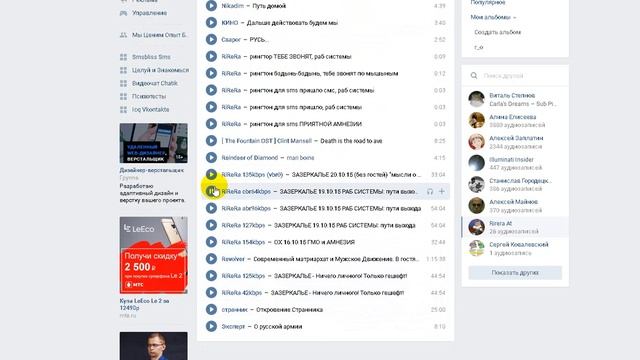Play RiReRa abr96kbps ЗАЗЕРКАЛЬЕ track

tap(211, 208)
